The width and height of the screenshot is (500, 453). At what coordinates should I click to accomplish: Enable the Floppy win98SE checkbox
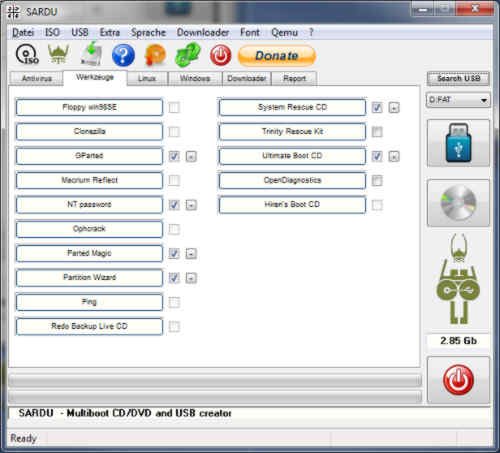[174, 108]
